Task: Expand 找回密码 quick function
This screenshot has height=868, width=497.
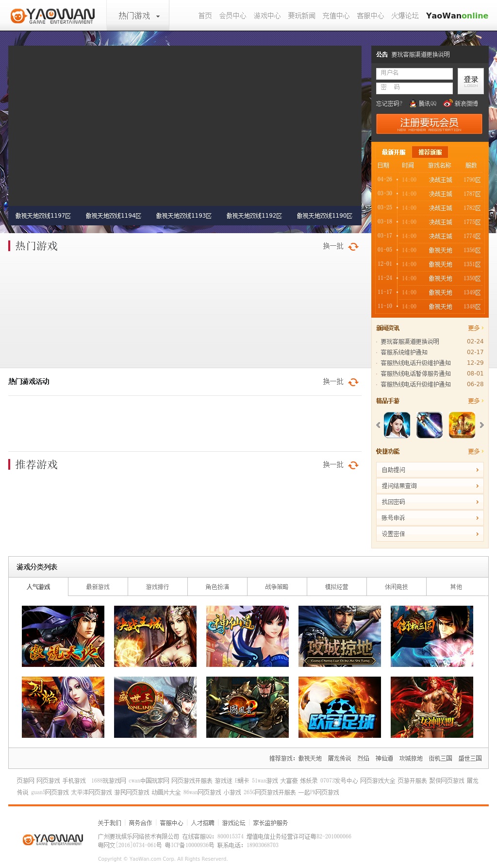Action: click(430, 502)
